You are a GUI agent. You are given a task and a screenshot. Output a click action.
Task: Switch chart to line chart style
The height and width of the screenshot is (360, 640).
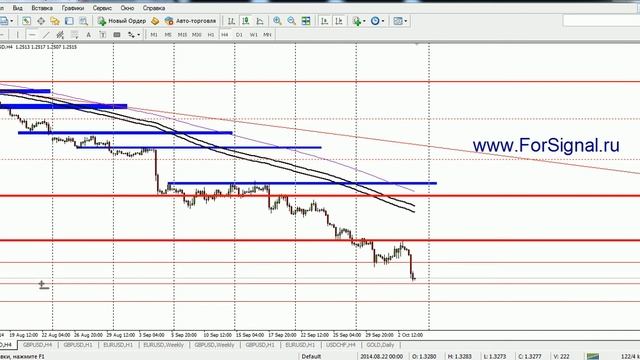pos(260,21)
